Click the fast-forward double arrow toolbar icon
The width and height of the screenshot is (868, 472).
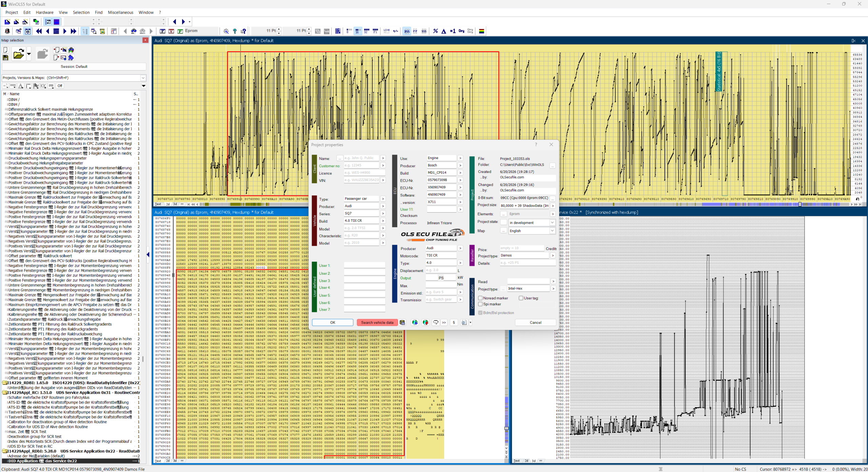point(73,31)
